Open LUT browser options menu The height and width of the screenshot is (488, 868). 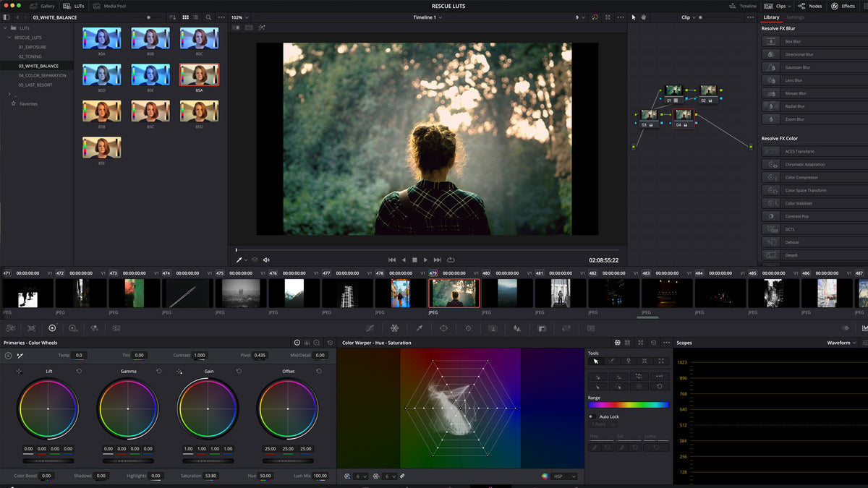pos(220,17)
